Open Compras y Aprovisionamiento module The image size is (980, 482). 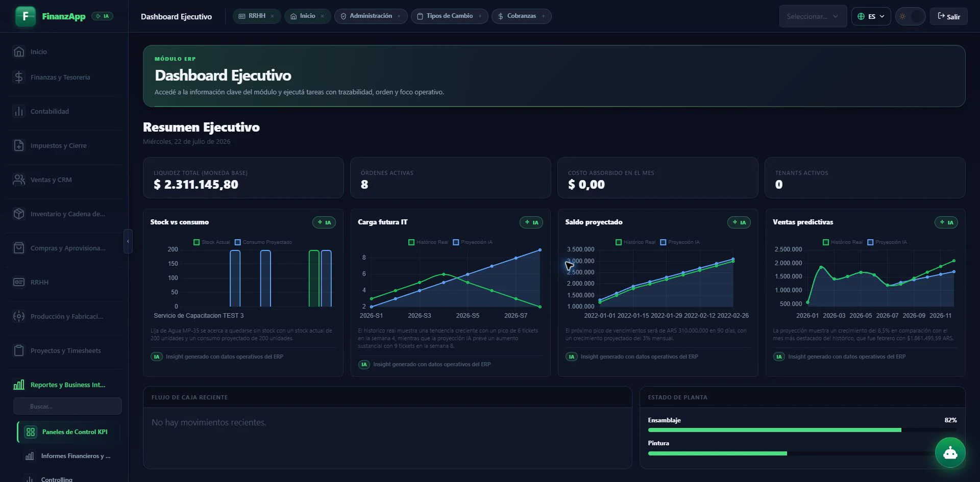(x=64, y=248)
